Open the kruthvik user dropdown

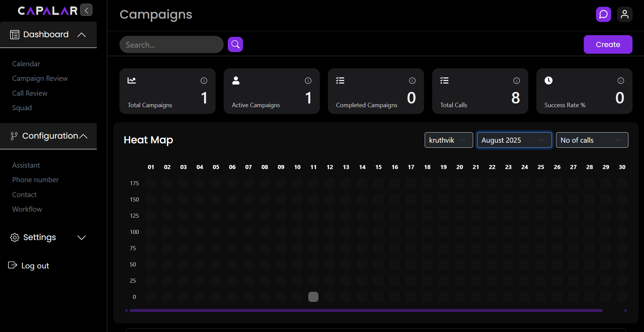click(448, 140)
